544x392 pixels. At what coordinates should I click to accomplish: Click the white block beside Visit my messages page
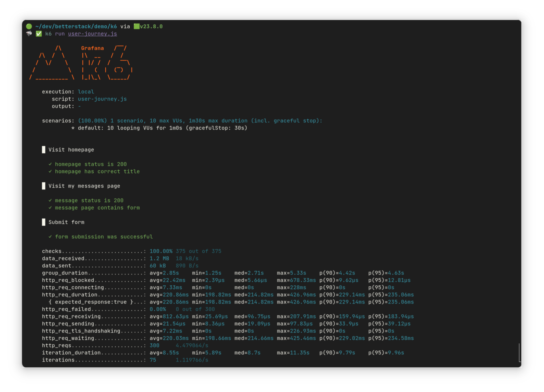[x=43, y=186]
